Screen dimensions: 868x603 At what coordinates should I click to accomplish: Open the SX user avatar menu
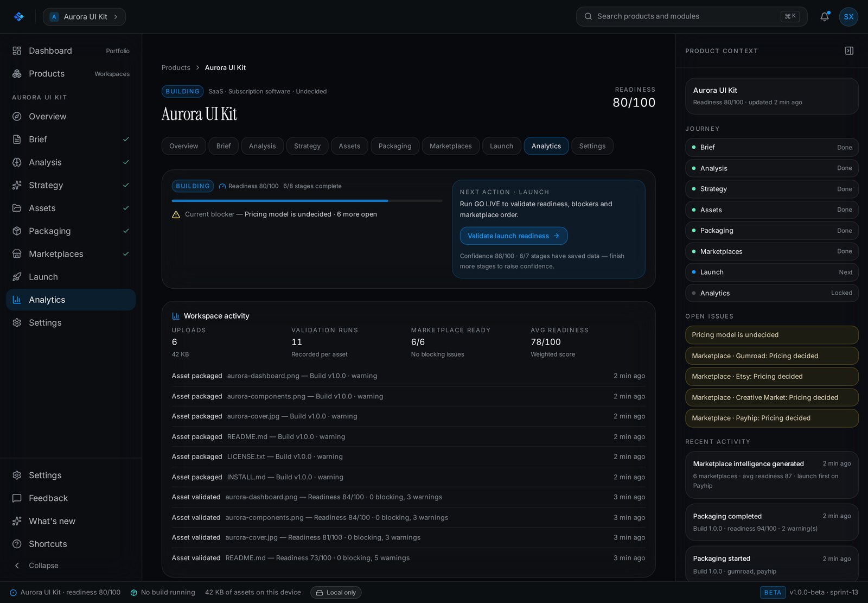click(848, 17)
